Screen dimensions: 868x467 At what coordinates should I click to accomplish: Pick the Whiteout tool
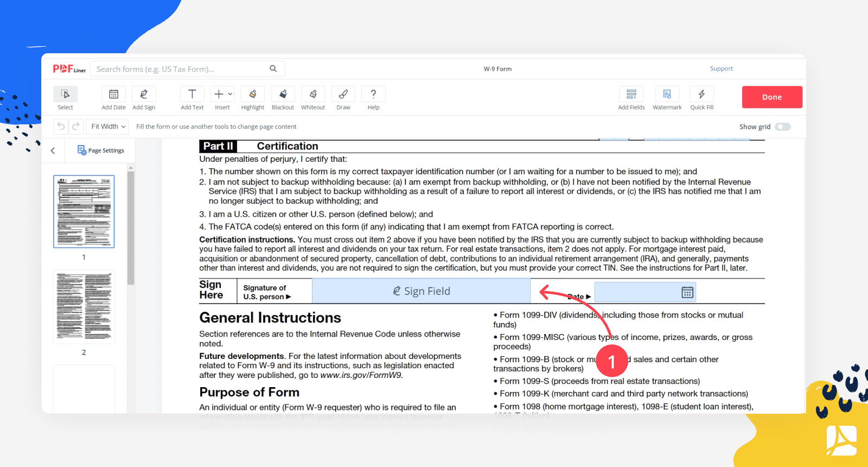click(x=313, y=94)
